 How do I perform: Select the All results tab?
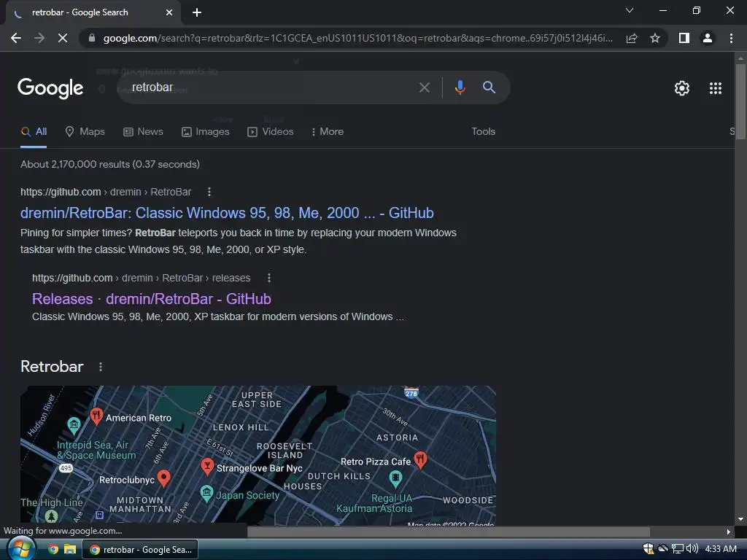[x=34, y=132]
